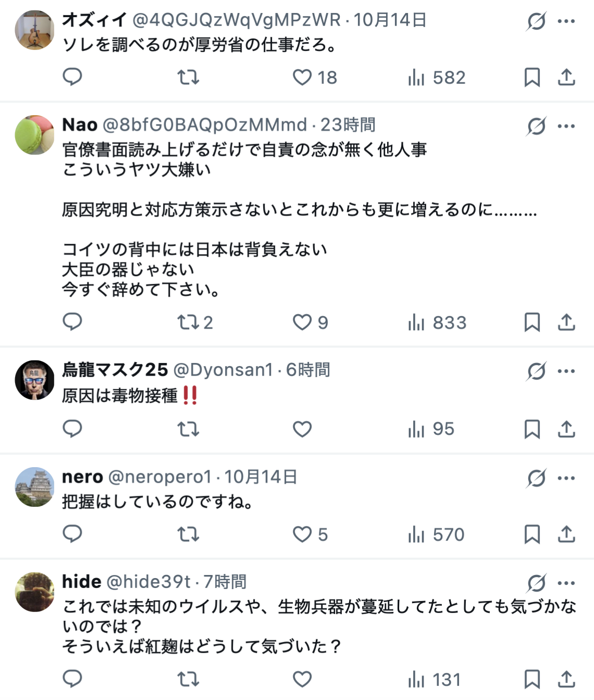Screen dimensions: 594x700
Task: Open the @Dyonsan1 profile link
Action: 223,370
